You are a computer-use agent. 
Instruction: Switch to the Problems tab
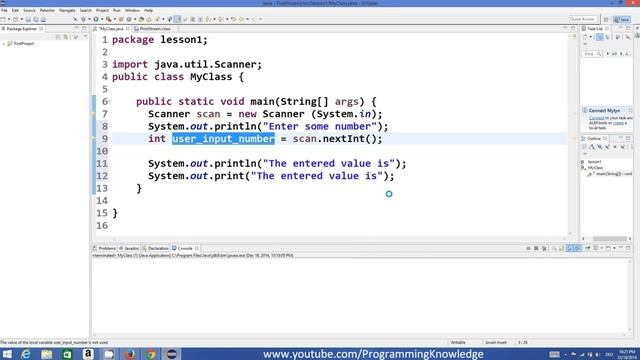coord(104,248)
